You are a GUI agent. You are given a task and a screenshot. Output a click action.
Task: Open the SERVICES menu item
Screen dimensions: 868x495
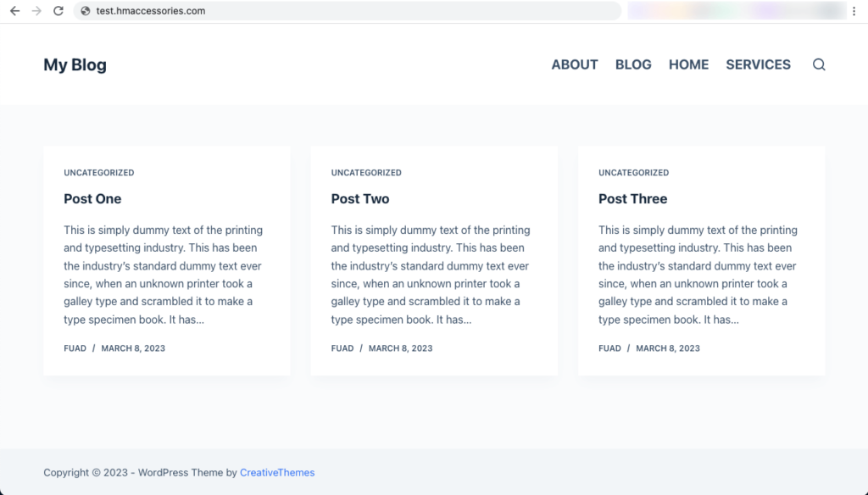coord(758,64)
